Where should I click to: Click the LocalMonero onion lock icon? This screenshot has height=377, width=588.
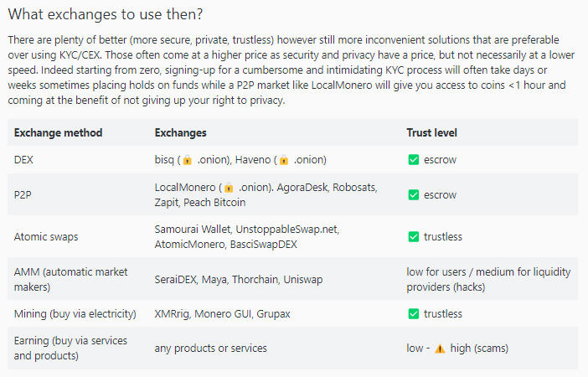click(x=229, y=188)
